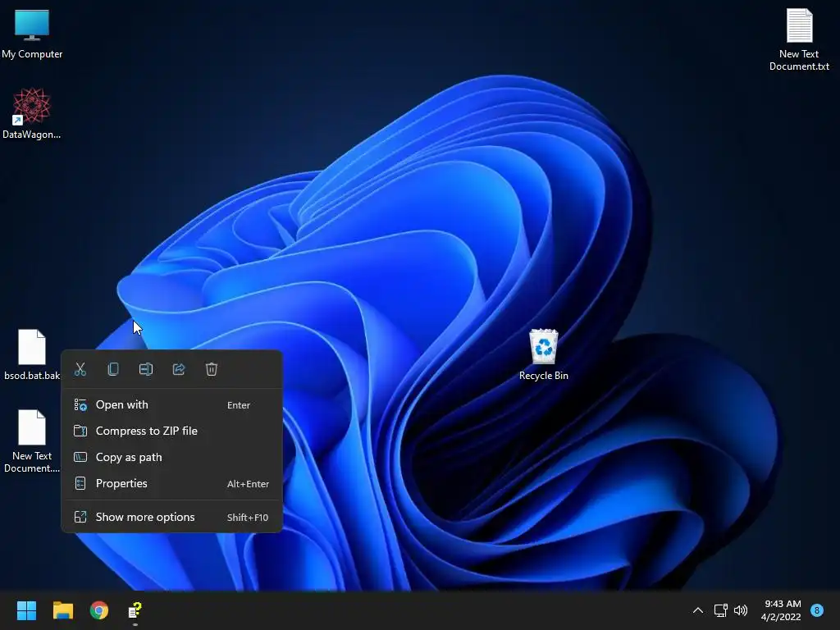
Task: Open the volume speaker tray icon
Action: click(x=741, y=610)
